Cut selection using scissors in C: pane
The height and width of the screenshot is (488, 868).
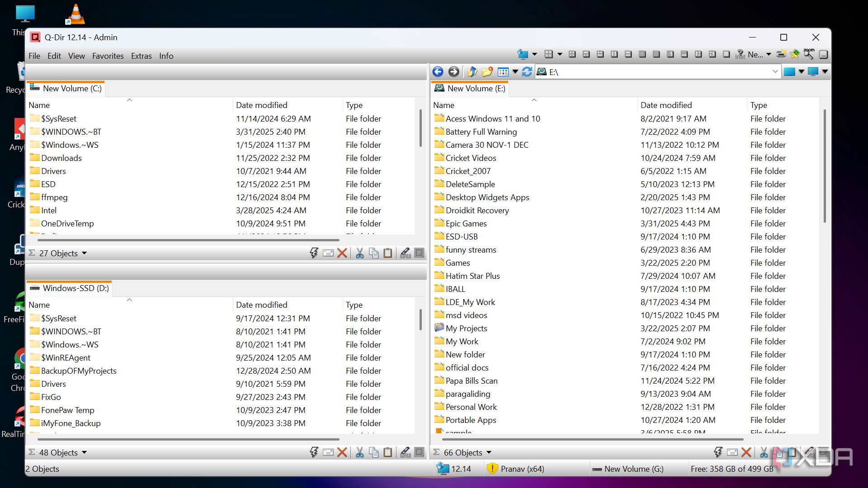pos(359,253)
